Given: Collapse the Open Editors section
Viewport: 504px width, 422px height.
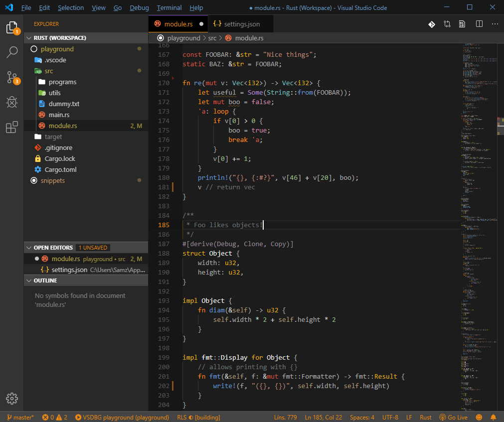Looking at the screenshot, I should point(53,248).
